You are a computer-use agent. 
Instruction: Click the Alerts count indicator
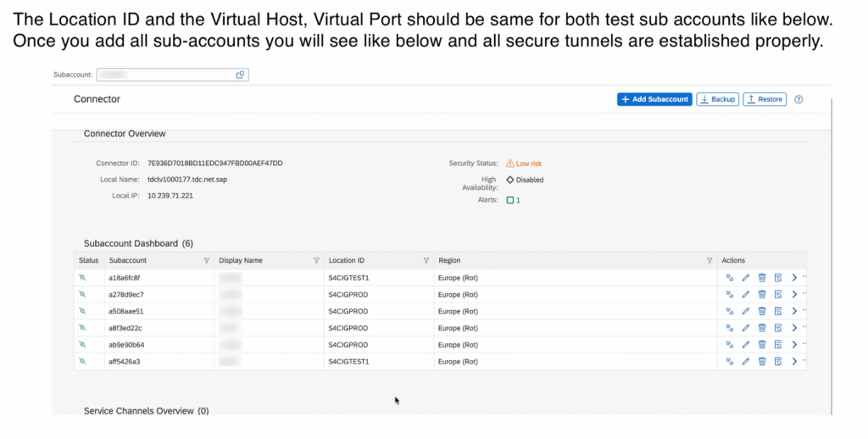(x=513, y=200)
